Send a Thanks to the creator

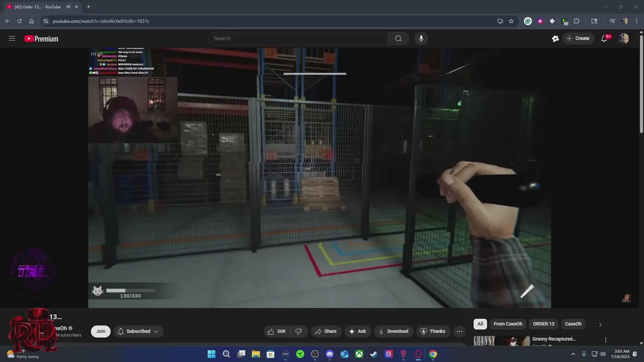click(x=433, y=331)
